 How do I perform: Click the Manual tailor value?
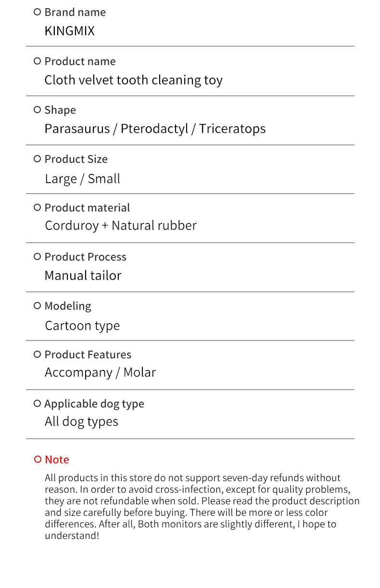(x=83, y=275)
